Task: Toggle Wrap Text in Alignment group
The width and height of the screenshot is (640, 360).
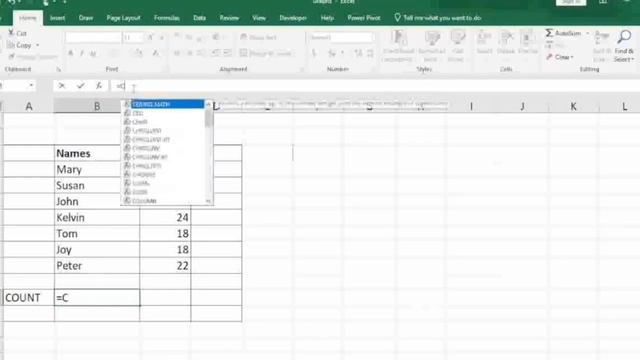Action: [x=258, y=37]
